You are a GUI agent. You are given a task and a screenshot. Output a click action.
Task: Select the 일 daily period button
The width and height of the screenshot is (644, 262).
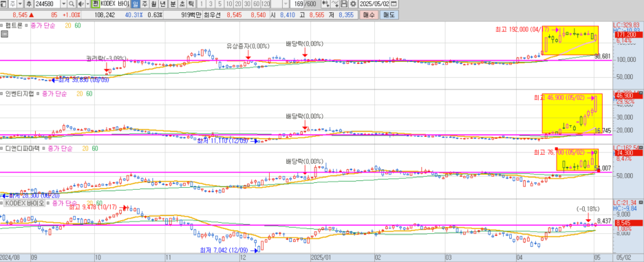[136, 4]
